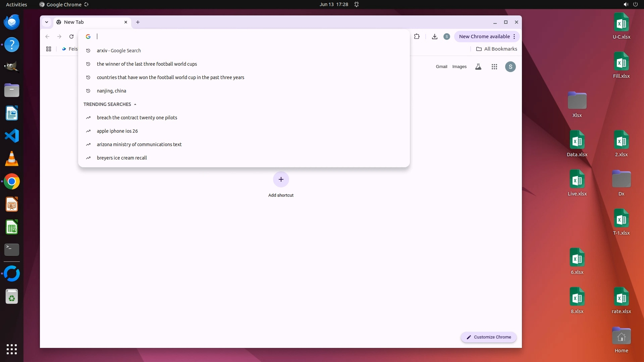Click the Chrome reload page icon
644x362 pixels.
click(x=71, y=37)
